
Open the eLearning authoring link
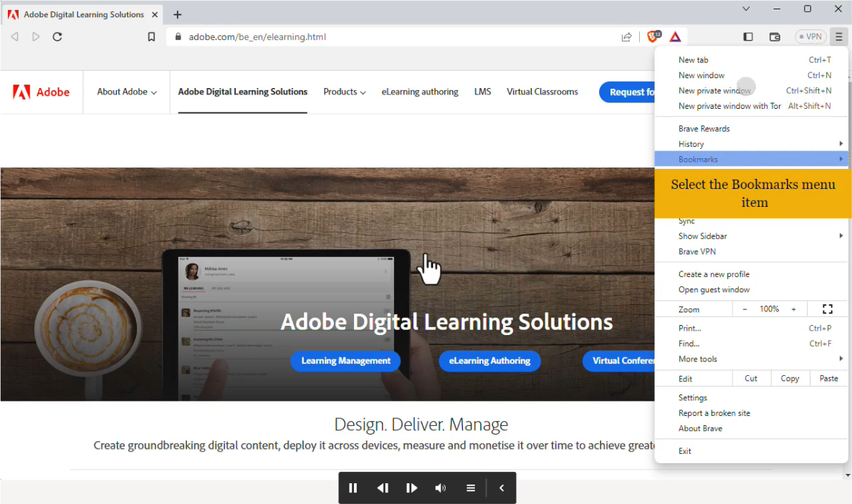(x=419, y=92)
